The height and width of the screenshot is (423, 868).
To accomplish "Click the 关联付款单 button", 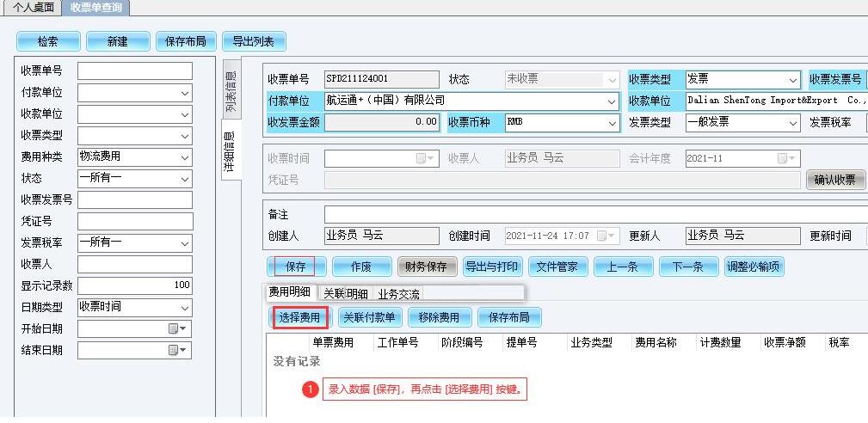I will pos(369,317).
